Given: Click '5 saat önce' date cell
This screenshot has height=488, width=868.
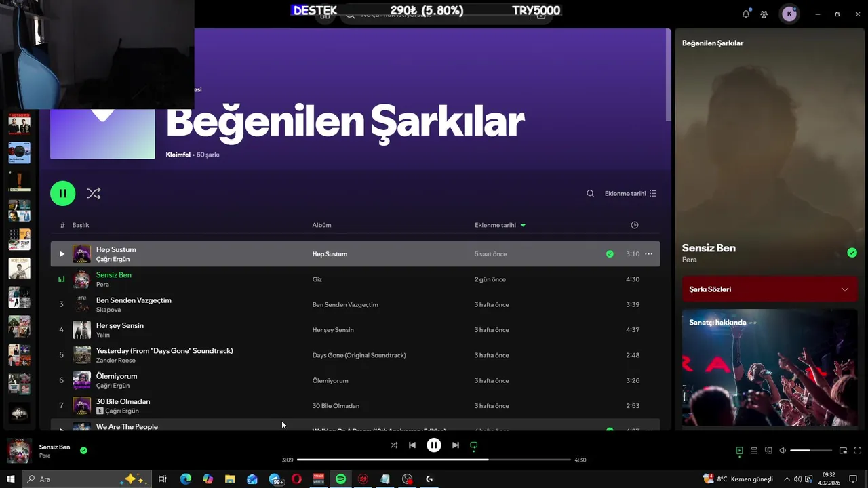Looking at the screenshot, I should tap(490, 254).
